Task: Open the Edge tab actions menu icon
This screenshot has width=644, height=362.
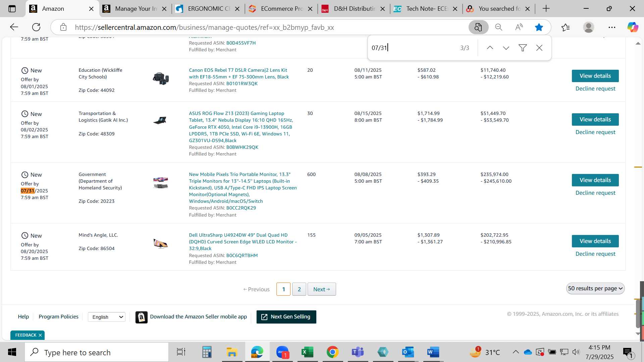Action: (12, 9)
